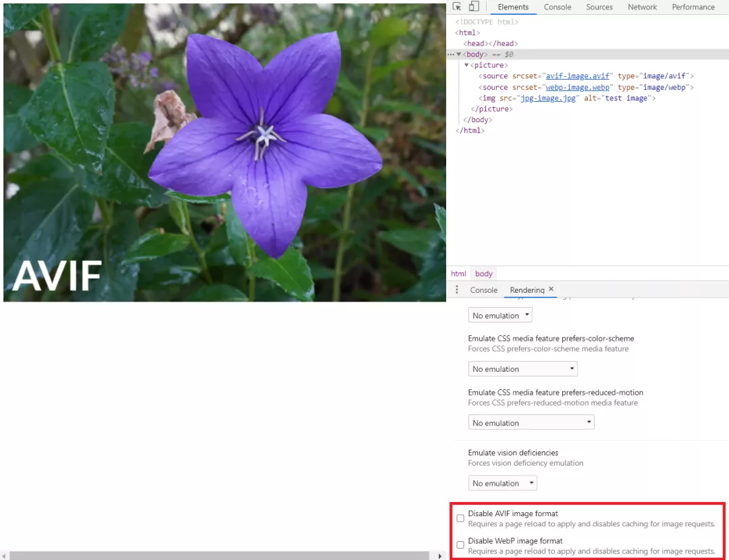Open the prefers-color-scheme emulation dropdown
Viewport: 729px width, 560px height.
coord(522,368)
